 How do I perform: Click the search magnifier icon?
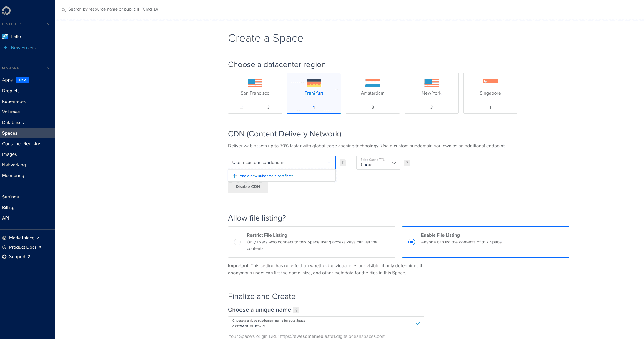64,10
